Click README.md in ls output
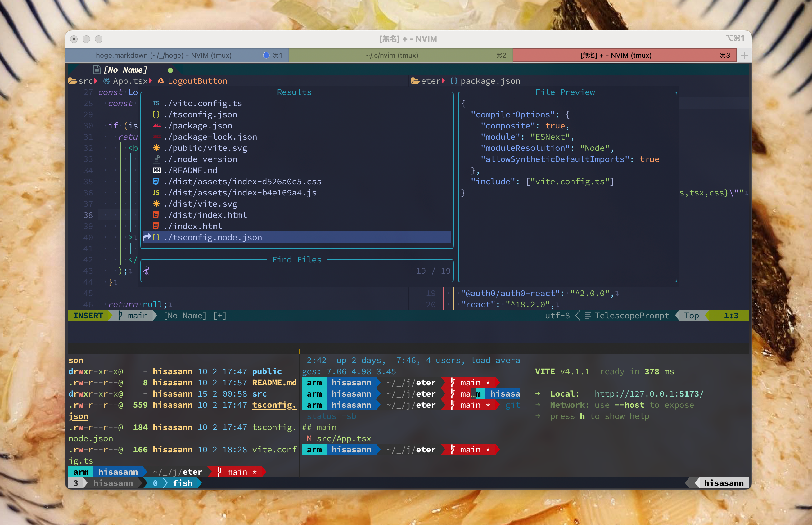This screenshot has width=812, height=525. (x=274, y=383)
